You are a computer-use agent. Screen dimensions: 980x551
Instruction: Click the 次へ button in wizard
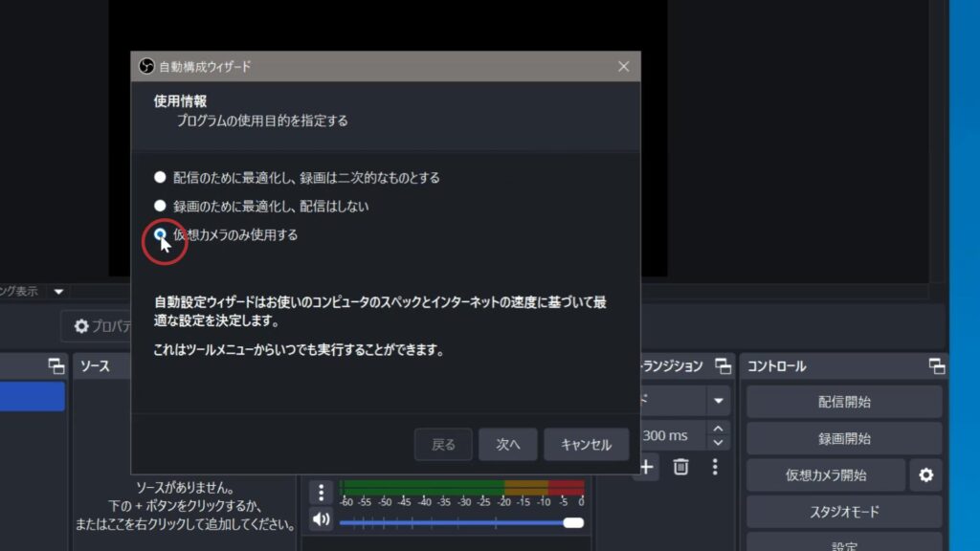point(508,445)
